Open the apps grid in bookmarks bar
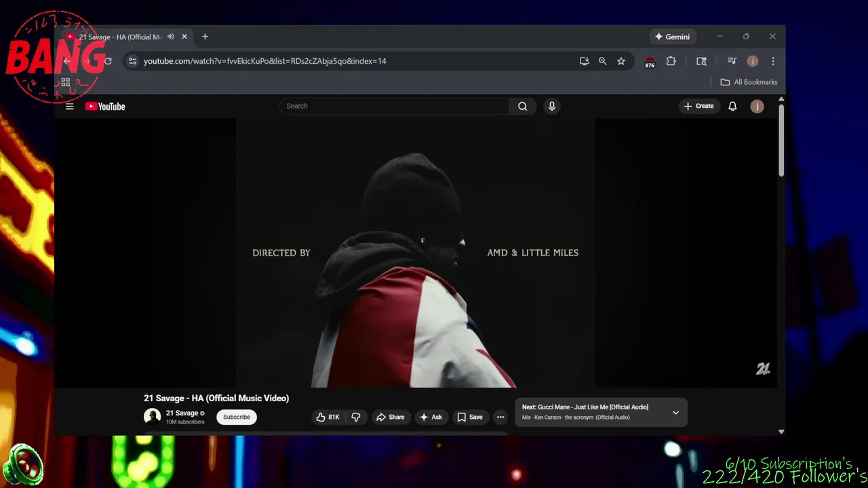The width and height of the screenshot is (868, 488). pos(66,82)
